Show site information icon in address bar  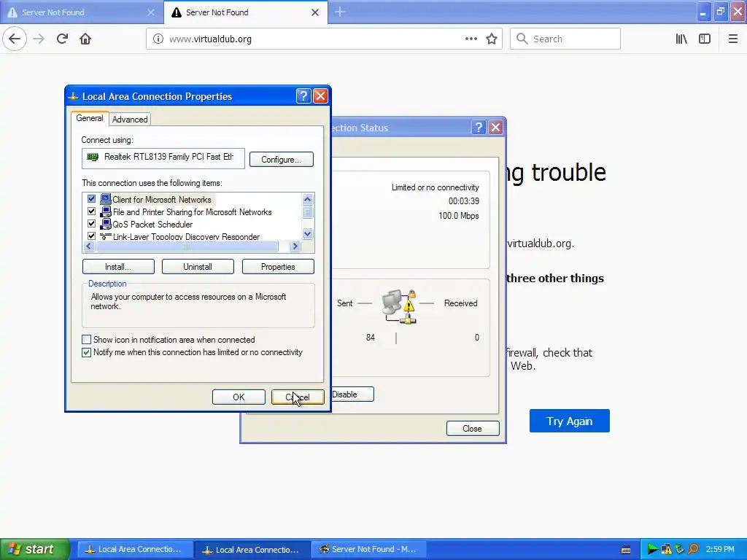[158, 39]
